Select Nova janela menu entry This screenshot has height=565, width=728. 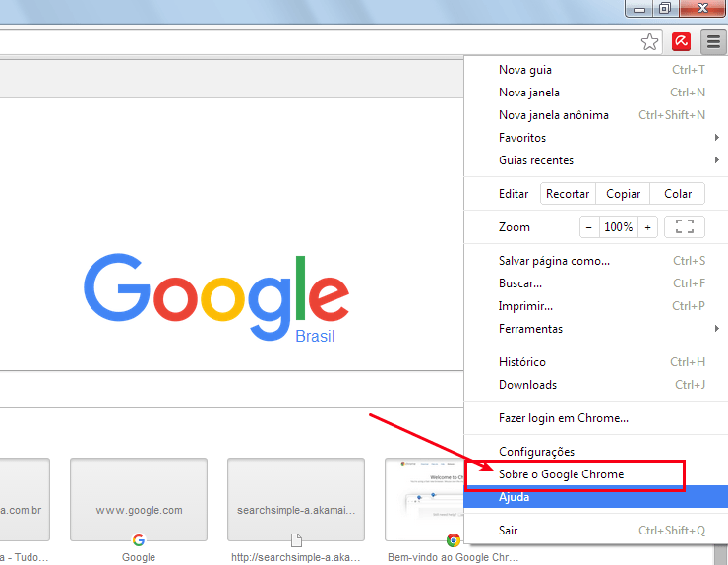click(595, 93)
